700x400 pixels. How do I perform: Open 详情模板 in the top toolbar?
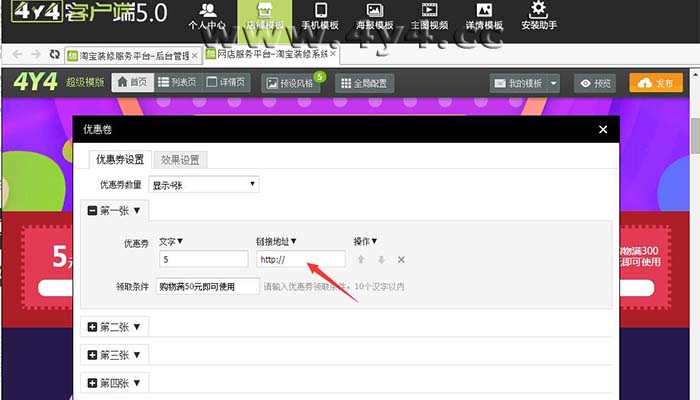pos(484,16)
